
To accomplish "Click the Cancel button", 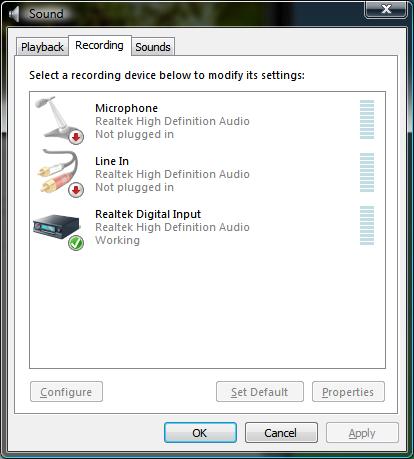I will [281, 433].
